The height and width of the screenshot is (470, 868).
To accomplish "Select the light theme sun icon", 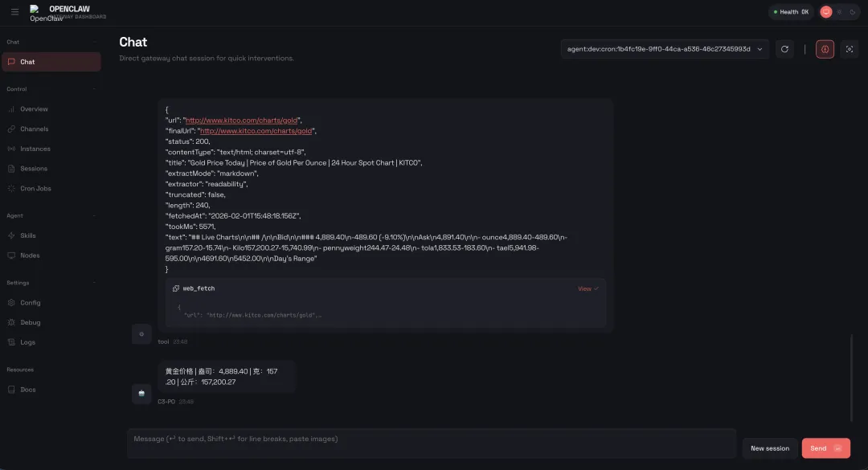I will (x=839, y=12).
